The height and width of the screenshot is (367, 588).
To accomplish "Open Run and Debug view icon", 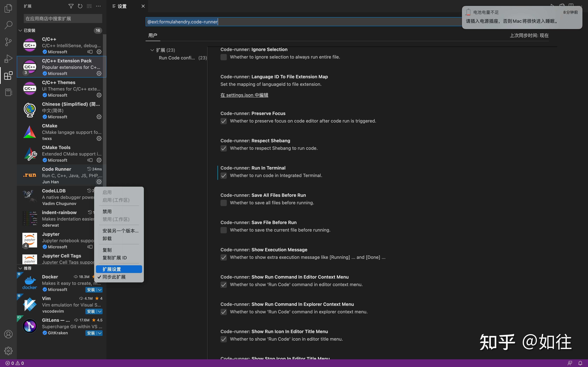I will [x=8, y=59].
